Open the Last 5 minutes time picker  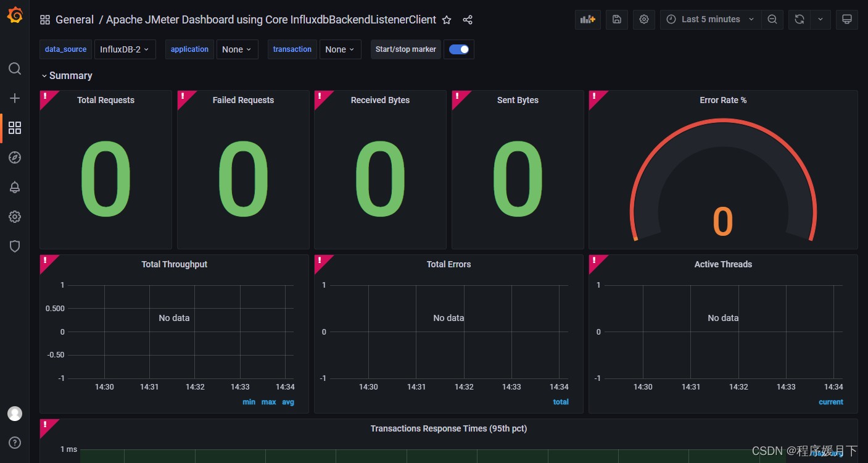[711, 20]
